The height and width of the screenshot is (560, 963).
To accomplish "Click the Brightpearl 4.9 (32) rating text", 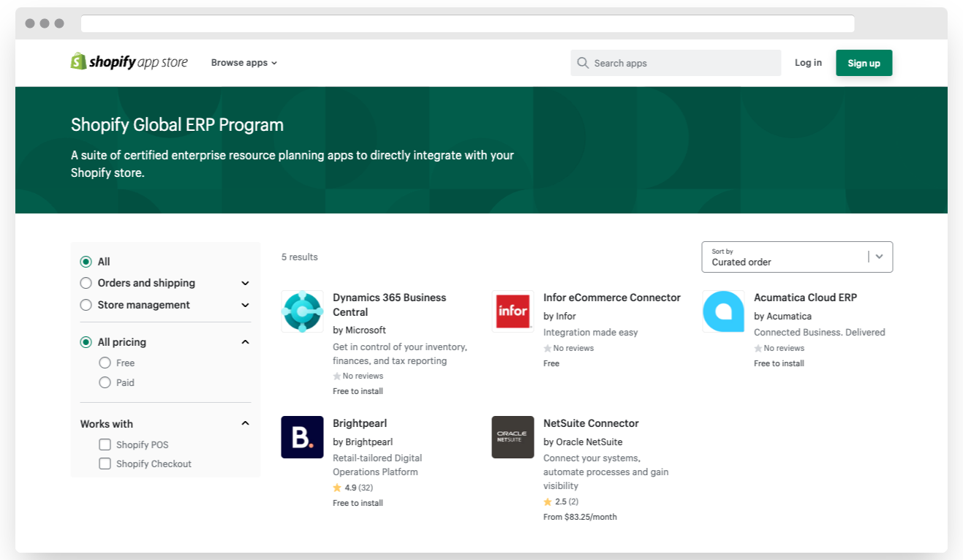I will pyautogui.click(x=359, y=488).
